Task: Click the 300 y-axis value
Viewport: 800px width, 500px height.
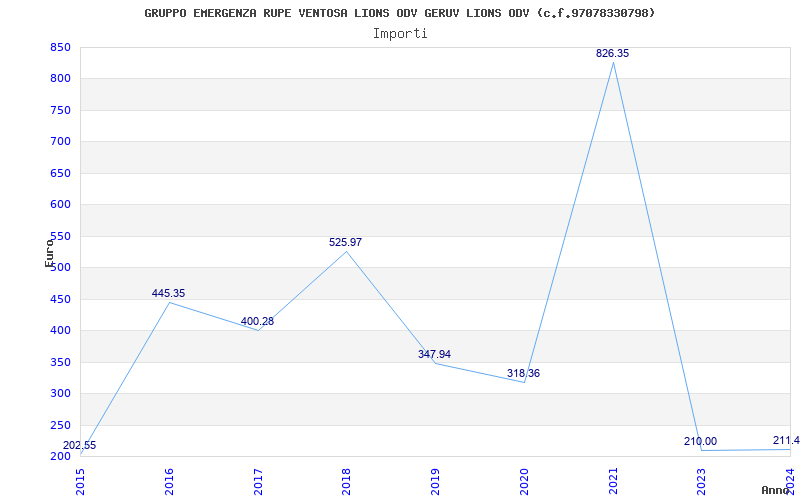Action: [60, 394]
